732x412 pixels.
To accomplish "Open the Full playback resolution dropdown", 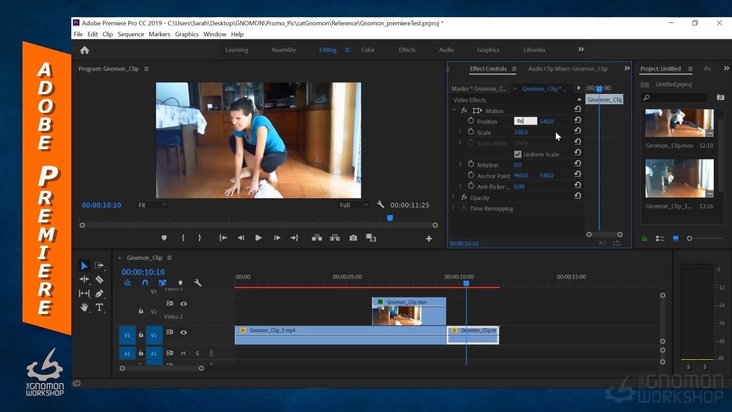I will coord(354,205).
